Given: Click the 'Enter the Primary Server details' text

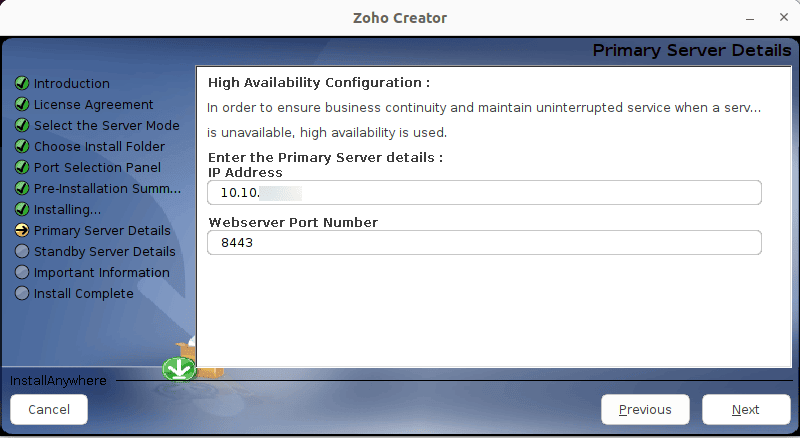Looking at the screenshot, I should 326,157.
